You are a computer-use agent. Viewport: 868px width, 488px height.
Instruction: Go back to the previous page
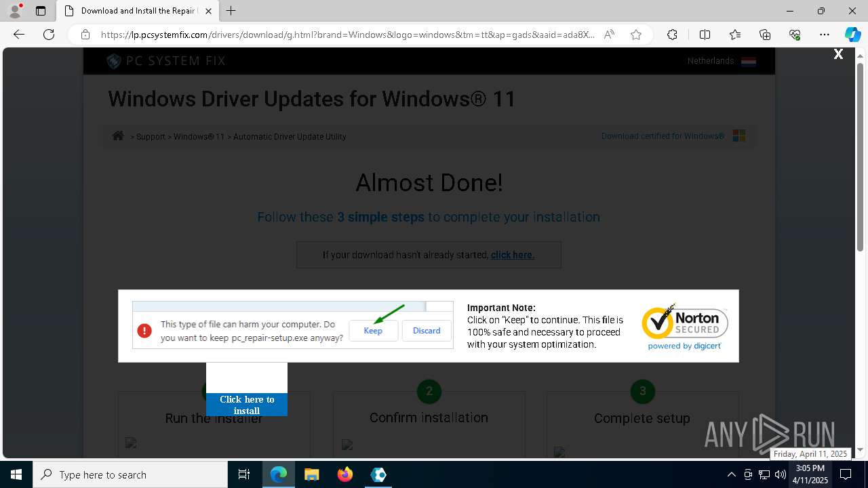[x=19, y=35]
